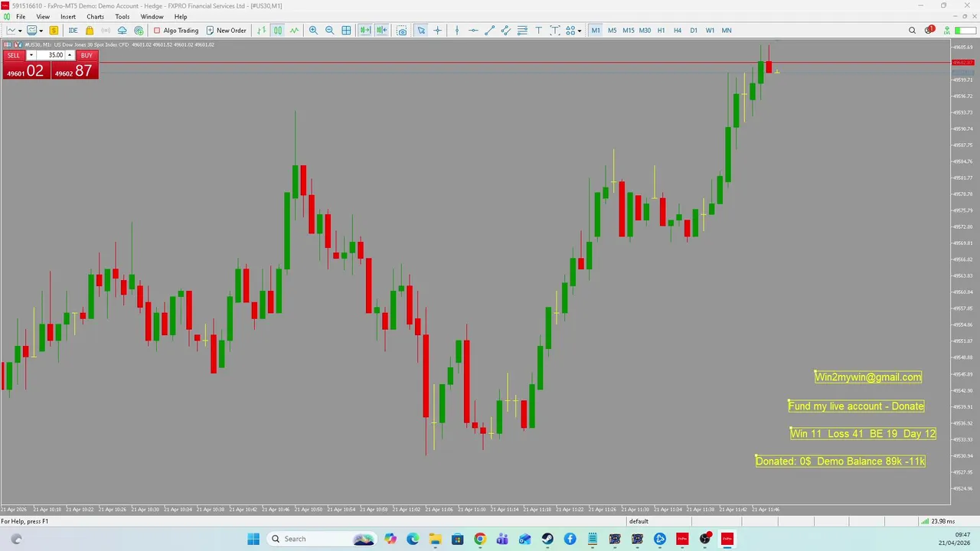Image resolution: width=980 pixels, height=551 pixels.
Task: Increase trade volume with up arrow
Action: [x=70, y=55]
